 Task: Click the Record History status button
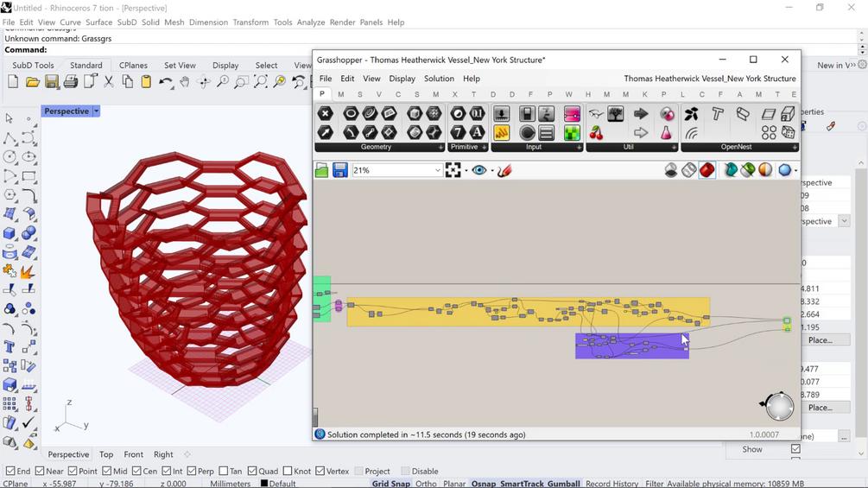click(611, 484)
